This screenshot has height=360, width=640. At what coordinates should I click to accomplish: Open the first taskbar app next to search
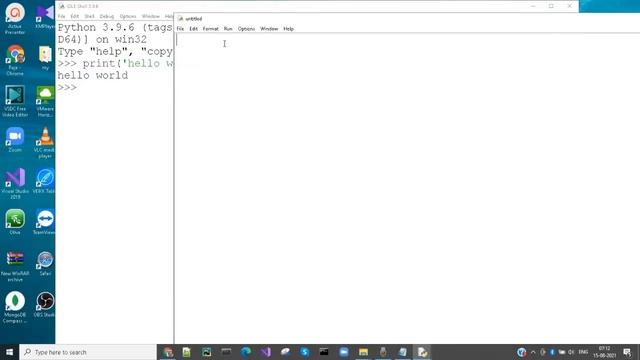[168, 352]
